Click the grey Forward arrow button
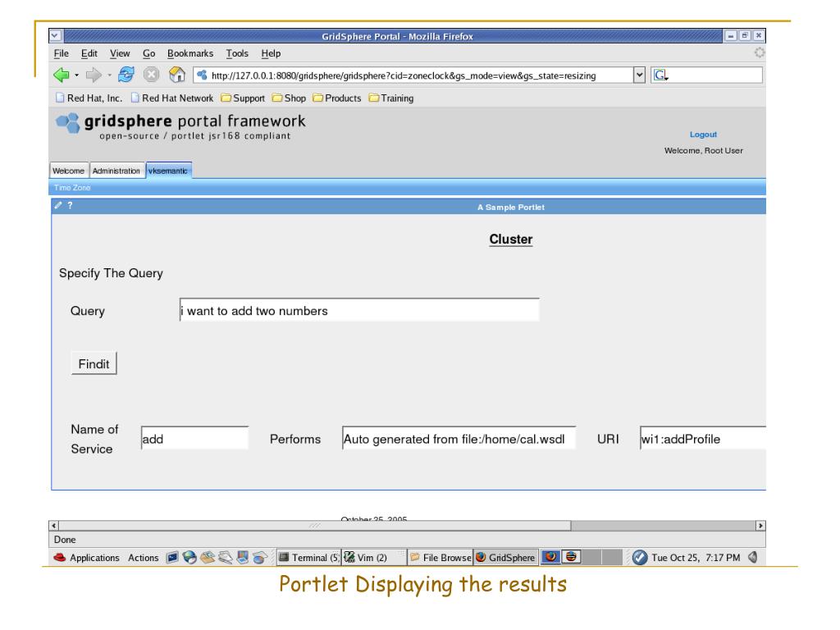The width and height of the screenshot is (840, 630). point(94,75)
